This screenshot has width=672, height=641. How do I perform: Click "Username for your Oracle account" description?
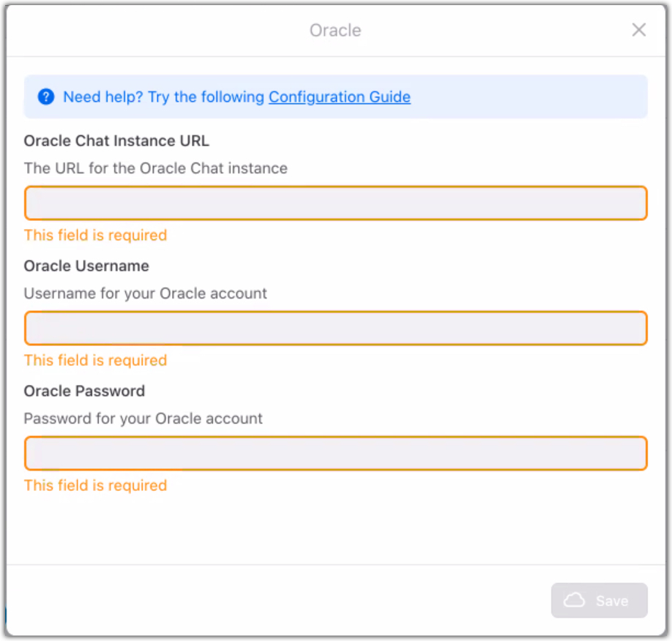coord(145,293)
